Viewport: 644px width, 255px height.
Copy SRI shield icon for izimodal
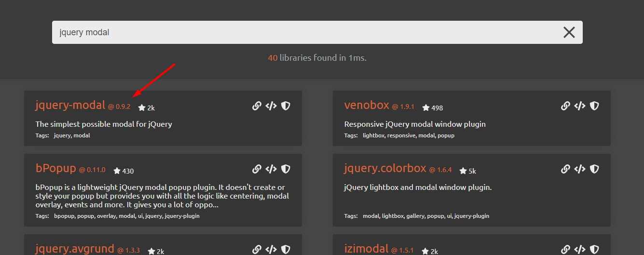point(594,250)
